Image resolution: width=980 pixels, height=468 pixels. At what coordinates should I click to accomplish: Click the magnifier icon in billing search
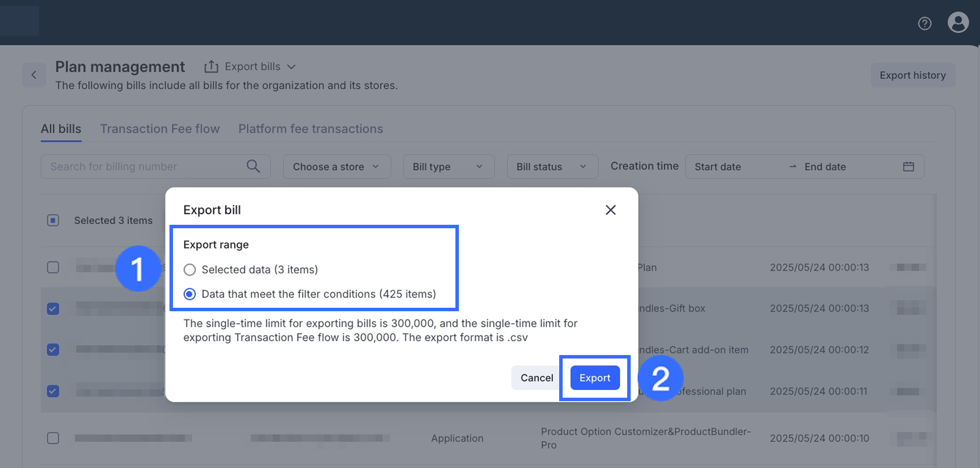click(x=253, y=167)
